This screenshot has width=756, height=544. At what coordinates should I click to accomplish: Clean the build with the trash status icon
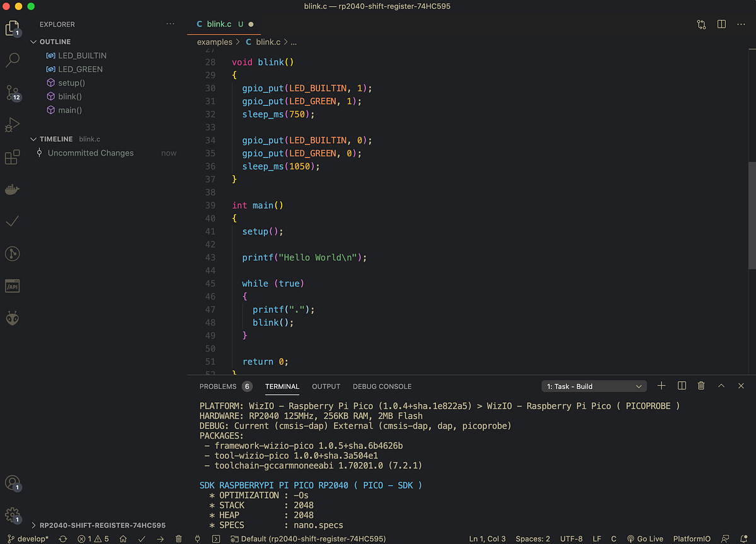pyautogui.click(x=178, y=539)
